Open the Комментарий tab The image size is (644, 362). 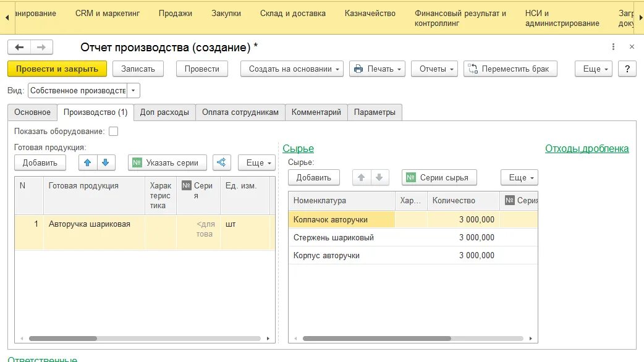[316, 112]
